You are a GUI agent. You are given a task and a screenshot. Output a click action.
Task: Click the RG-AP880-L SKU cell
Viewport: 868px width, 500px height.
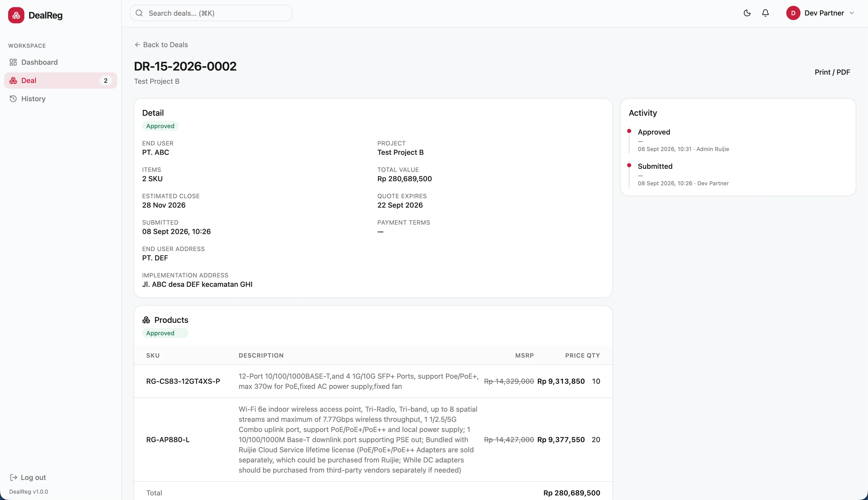point(168,440)
